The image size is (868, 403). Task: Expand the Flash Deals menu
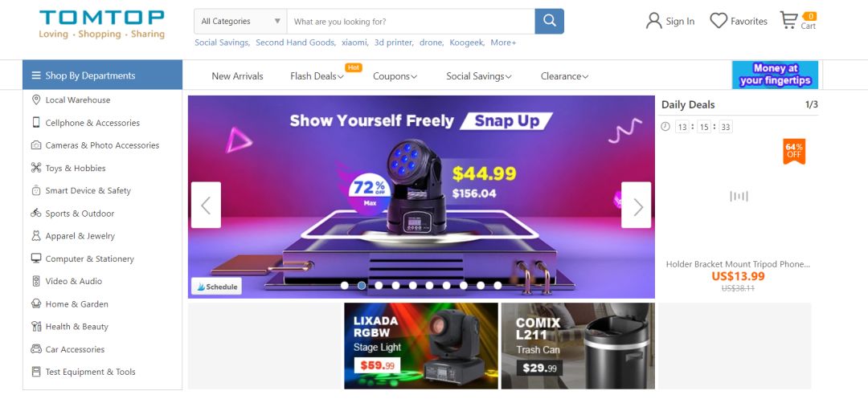point(317,76)
